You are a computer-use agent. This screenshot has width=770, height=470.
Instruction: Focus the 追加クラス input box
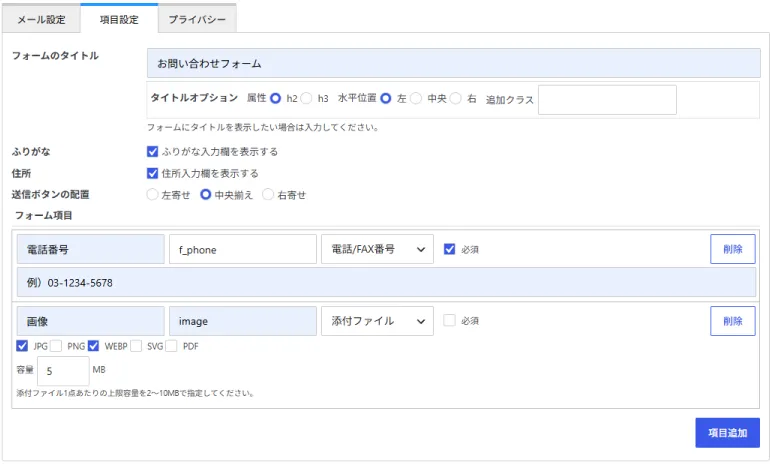point(607,100)
